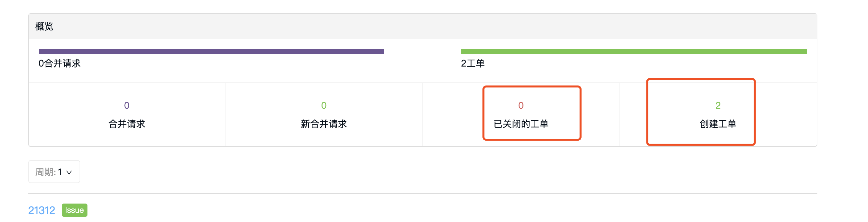868x222 pixels.
Task: Select the 创建工单 statistic label
Action: (718, 124)
